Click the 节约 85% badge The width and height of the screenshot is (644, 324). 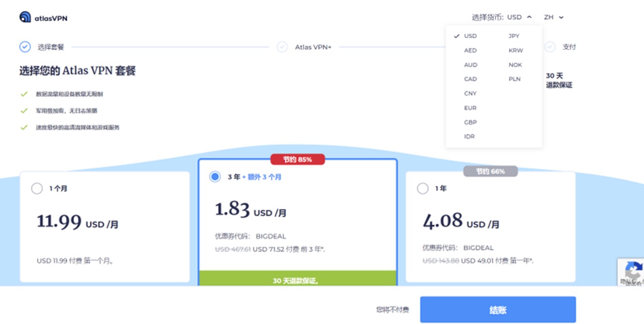point(297,159)
